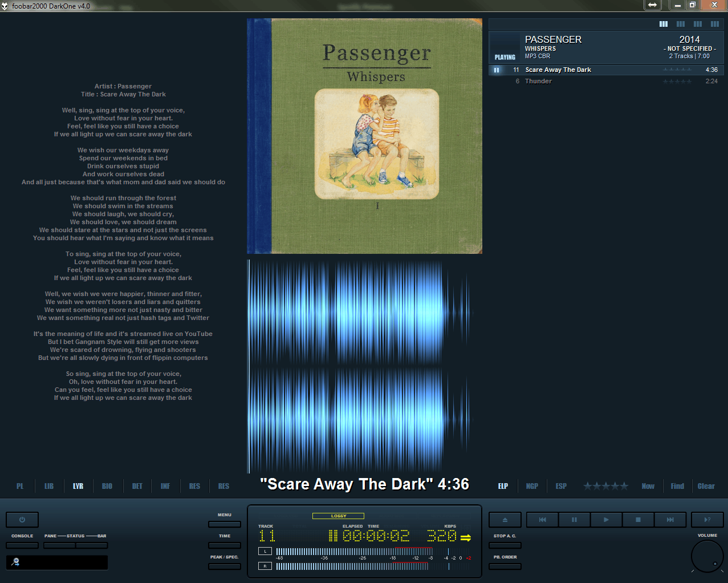Select the first playlist layout icon
The height and width of the screenshot is (583, 728).
coord(664,24)
